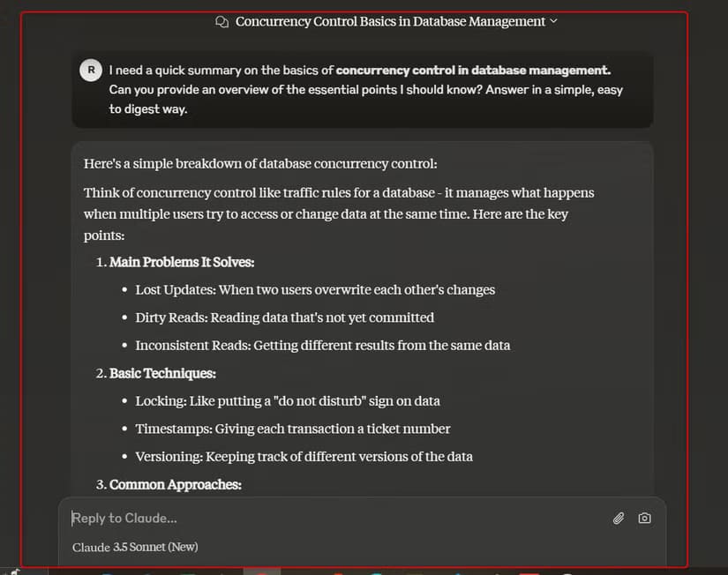The width and height of the screenshot is (728, 575).
Task: Click the Inconsistent Reads bullet point
Action: (323, 346)
